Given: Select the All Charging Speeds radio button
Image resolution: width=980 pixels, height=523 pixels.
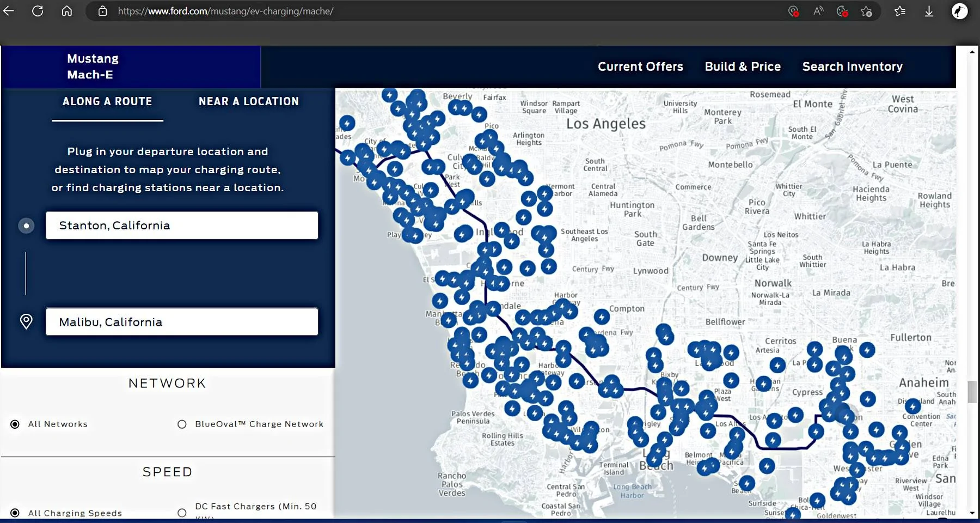Looking at the screenshot, I should 15,513.
